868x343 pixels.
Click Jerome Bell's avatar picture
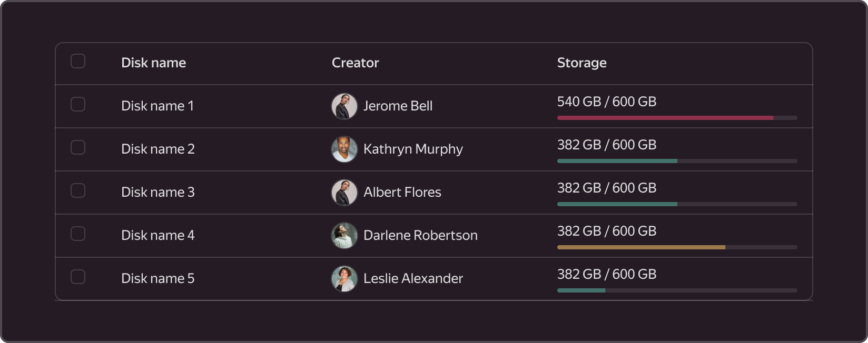pos(344,106)
